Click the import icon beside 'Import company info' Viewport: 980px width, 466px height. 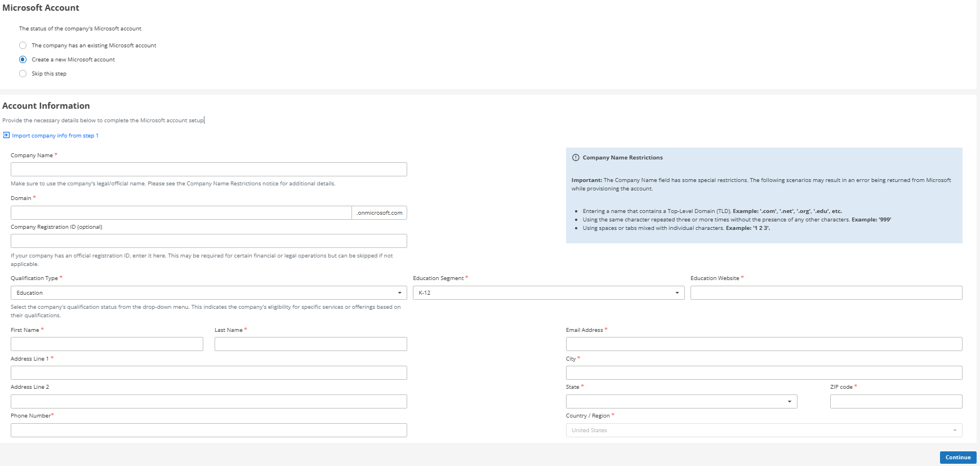coord(6,135)
